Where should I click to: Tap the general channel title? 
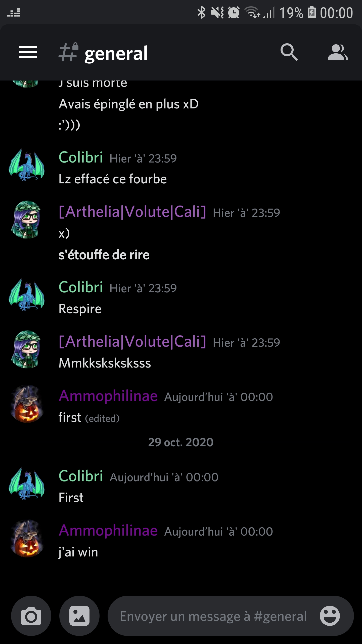116,53
